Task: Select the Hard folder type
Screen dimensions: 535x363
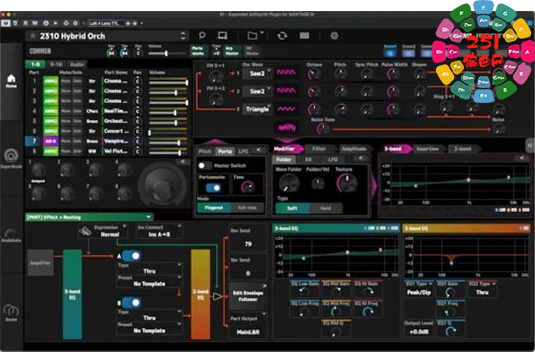Action: (x=326, y=208)
